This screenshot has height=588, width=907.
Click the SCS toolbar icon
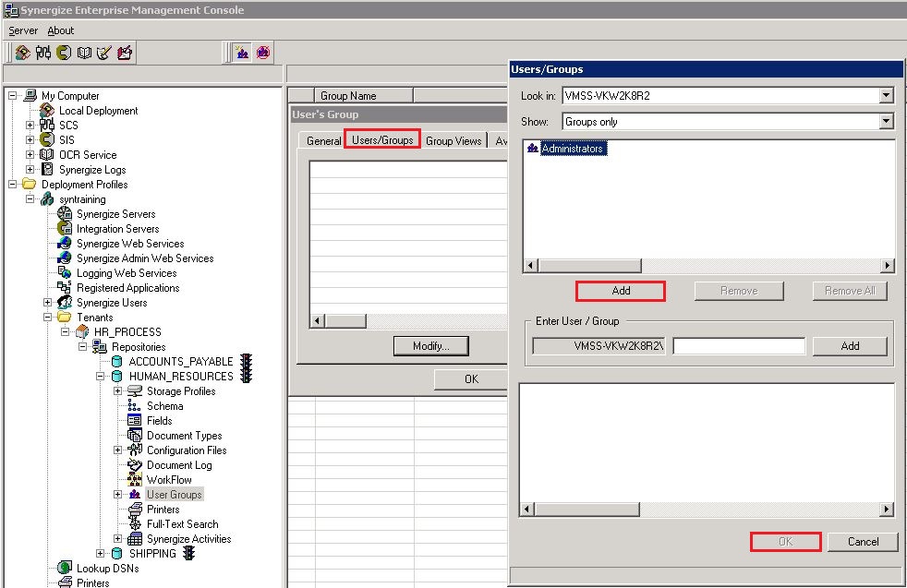pyautogui.click(x=42, y=53)
